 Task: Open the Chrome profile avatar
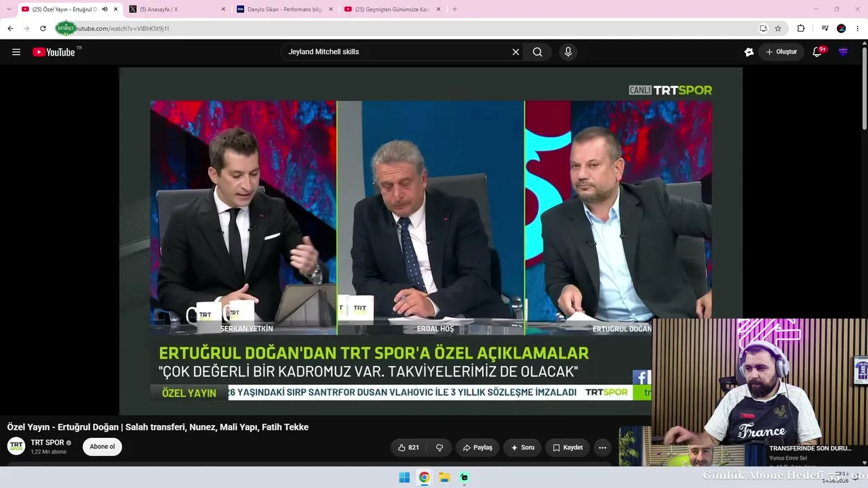click(x=842, y=28)
